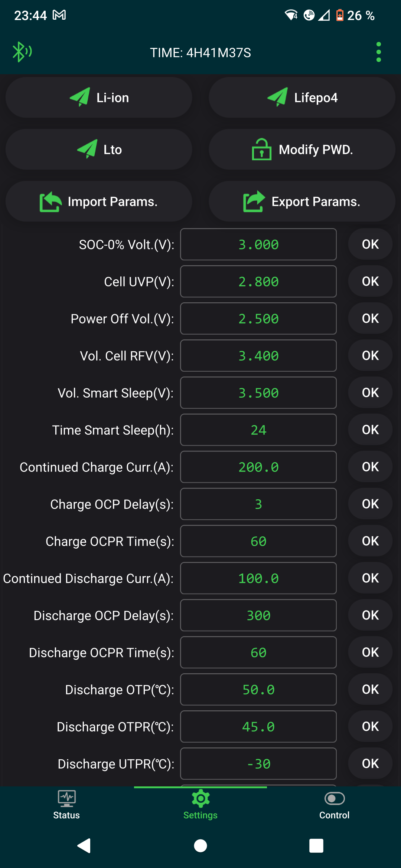Tap the Bluetooth connection icon
This screenshot has width=401, height=868.
(22, 52)
